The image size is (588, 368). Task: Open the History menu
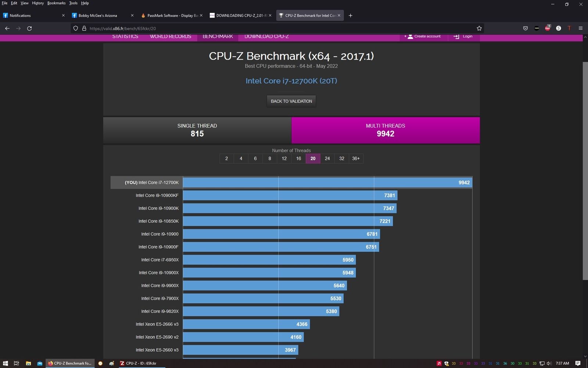pyautogui.click(x=38, y=3)
